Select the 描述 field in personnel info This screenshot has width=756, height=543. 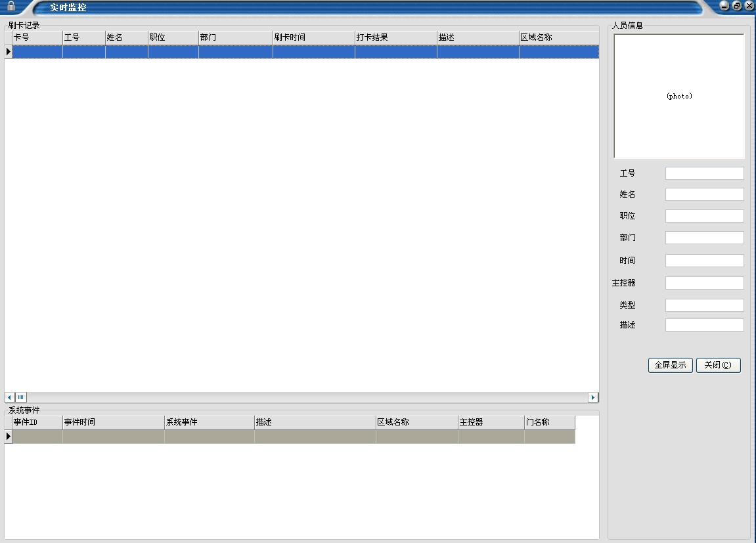coord(704,325)
